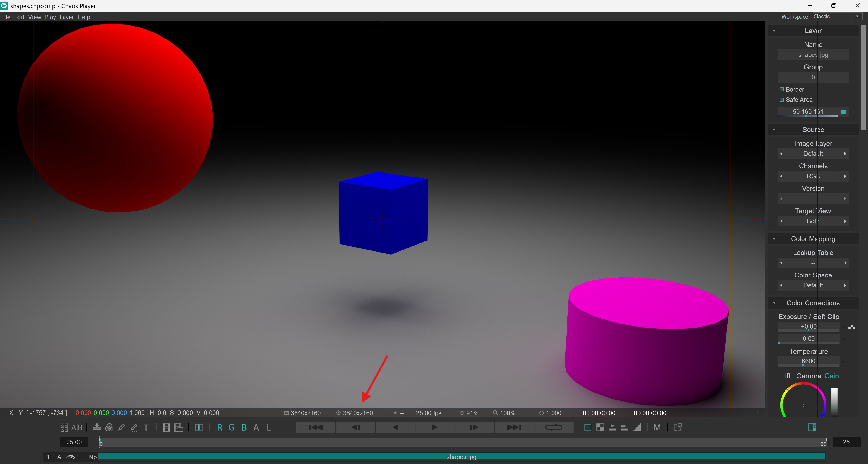The width and height of the screenshot is (868, 464).
Task: Toggle the M button in toolbar
Action: pyautogui.click(x=657, y=427)
